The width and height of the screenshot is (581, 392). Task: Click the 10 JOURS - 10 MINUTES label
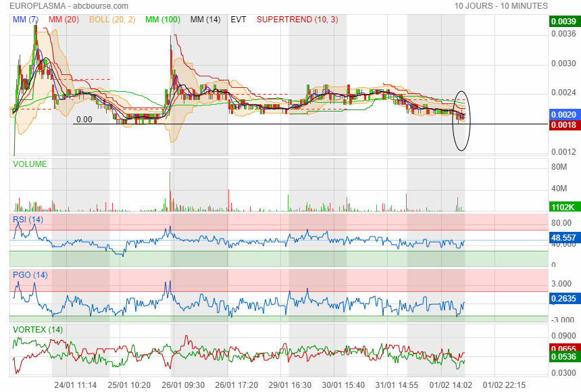(x=501, y=6)
